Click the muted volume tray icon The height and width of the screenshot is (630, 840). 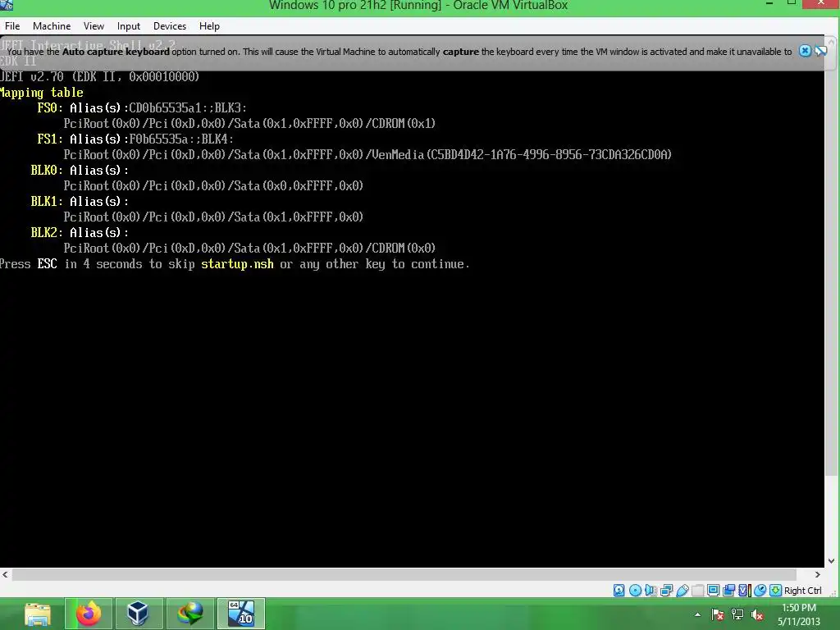[x=757, y=614]
